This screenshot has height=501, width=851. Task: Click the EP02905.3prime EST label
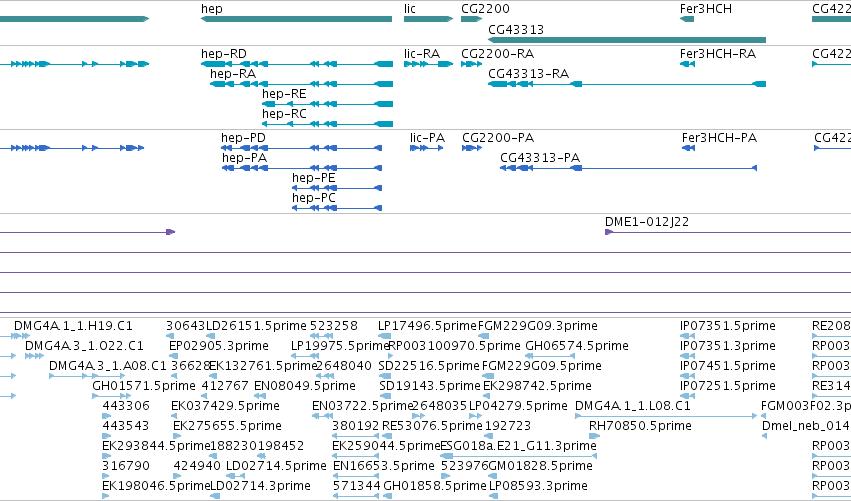219,346
